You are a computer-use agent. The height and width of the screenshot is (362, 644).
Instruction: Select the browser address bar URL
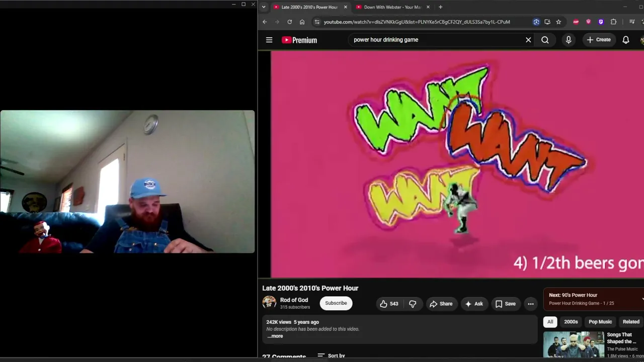coord(417,22)
